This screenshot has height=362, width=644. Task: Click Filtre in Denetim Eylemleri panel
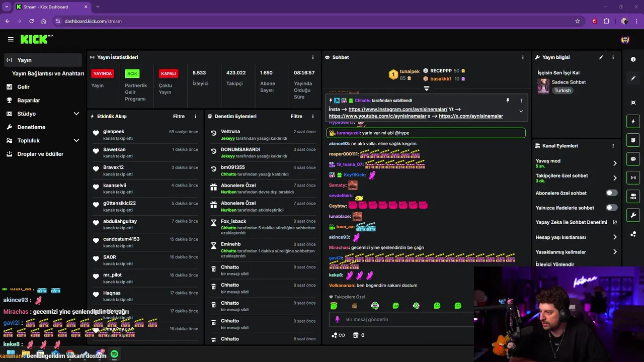tap(296, 116)
